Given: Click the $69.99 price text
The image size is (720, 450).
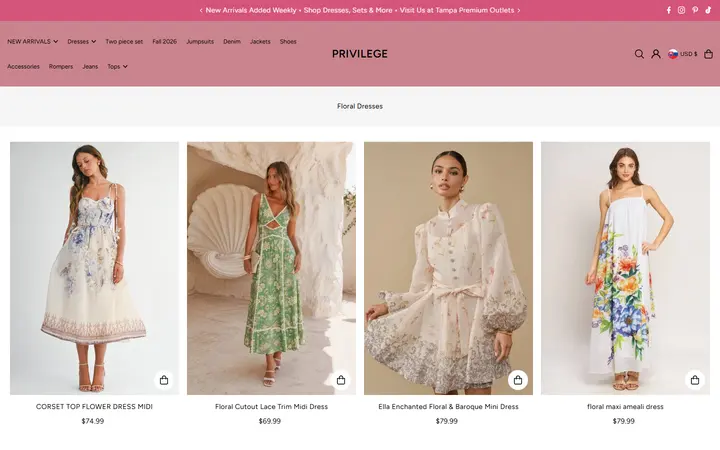Looking at the screenshot, I should tap(270, 421).
